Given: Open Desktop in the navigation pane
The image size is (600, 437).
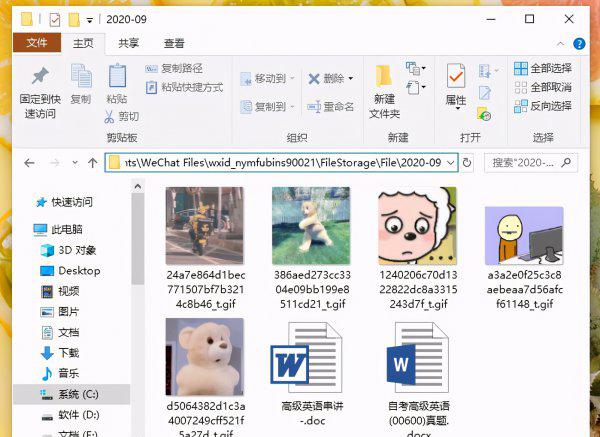Looking at the screenshot, I should point(70,271).
